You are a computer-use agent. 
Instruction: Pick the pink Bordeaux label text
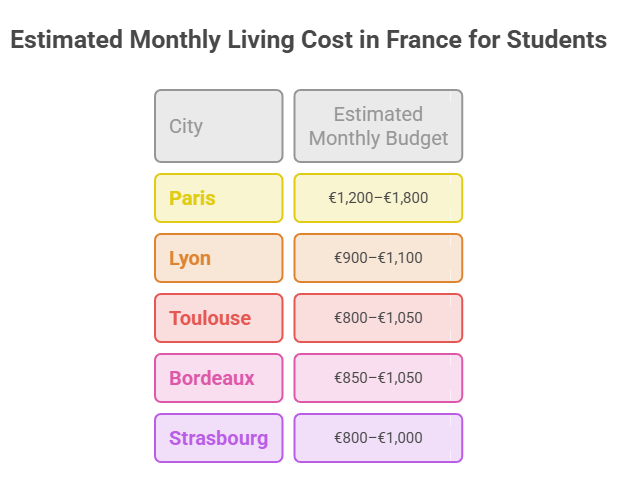[211, 378]
